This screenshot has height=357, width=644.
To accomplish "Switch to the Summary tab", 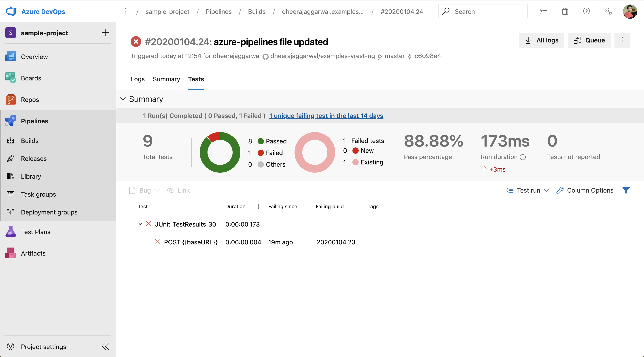I will pyautogui.click(x=166, y=79).
